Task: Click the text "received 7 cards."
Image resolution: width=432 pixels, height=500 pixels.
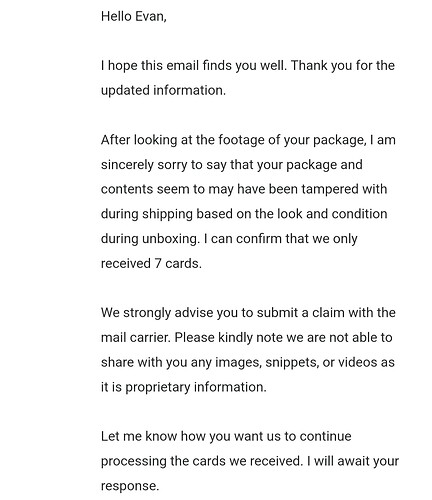Action: (151, 264)
